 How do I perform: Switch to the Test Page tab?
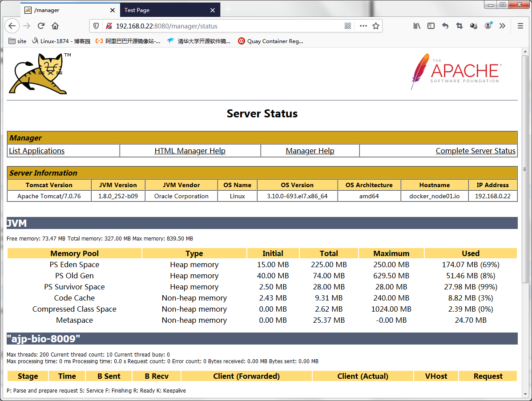tap(170, 10)
